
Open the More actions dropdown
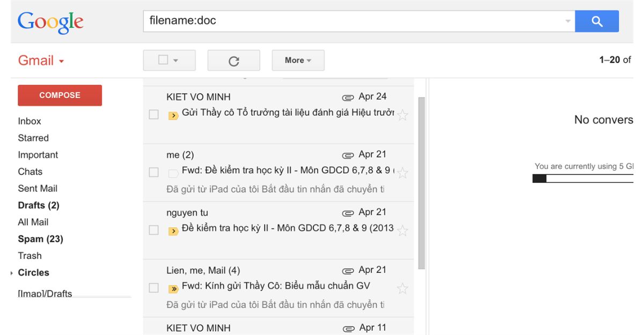point(298,61)
